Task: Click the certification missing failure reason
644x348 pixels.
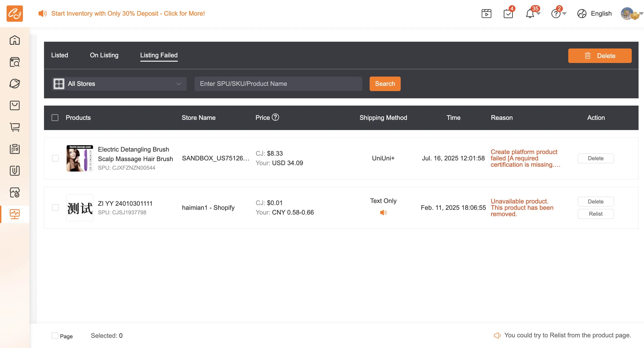Action: [525, 158]
